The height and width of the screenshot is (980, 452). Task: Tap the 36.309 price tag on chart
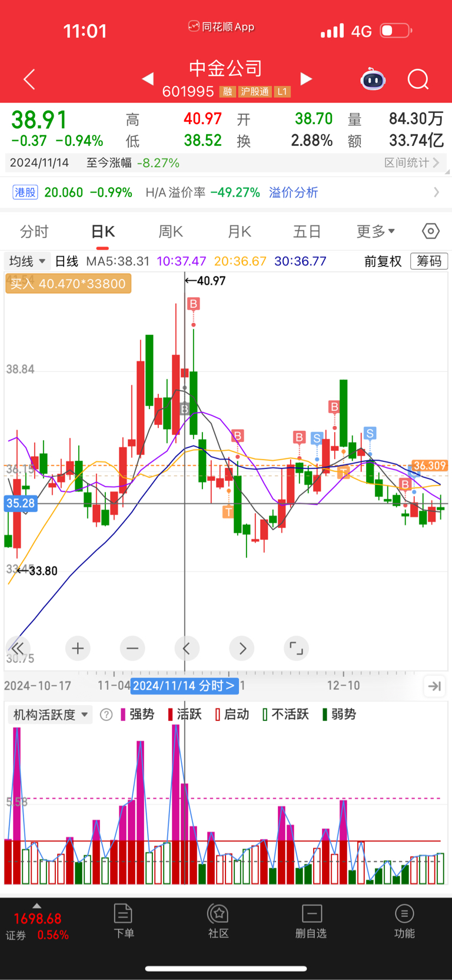tap(430, 466)
